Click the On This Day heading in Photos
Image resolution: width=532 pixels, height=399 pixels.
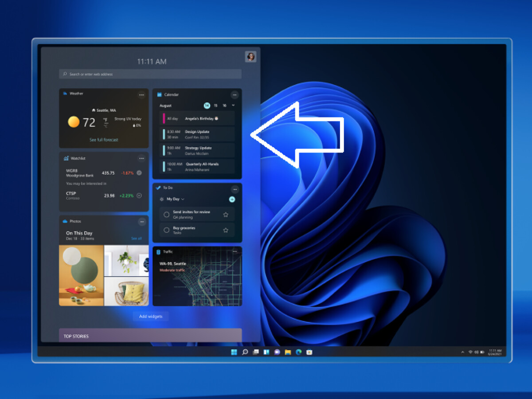click(79, 233)
